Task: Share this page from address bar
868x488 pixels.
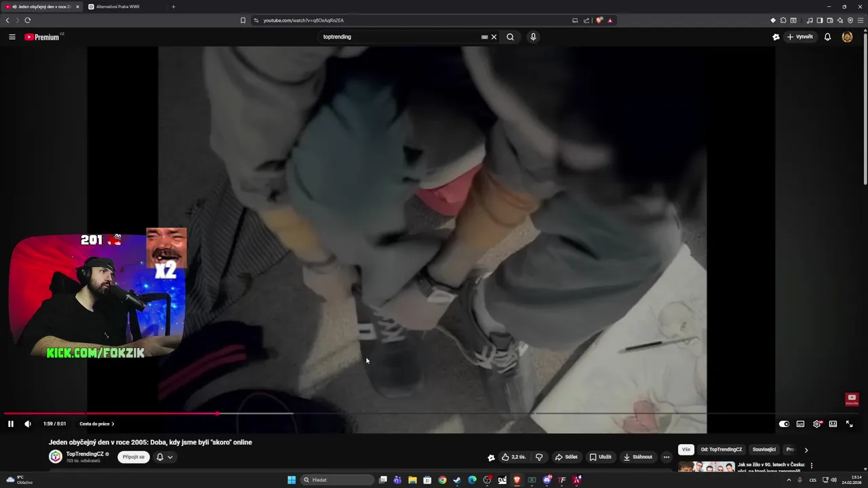Action: 586,20
